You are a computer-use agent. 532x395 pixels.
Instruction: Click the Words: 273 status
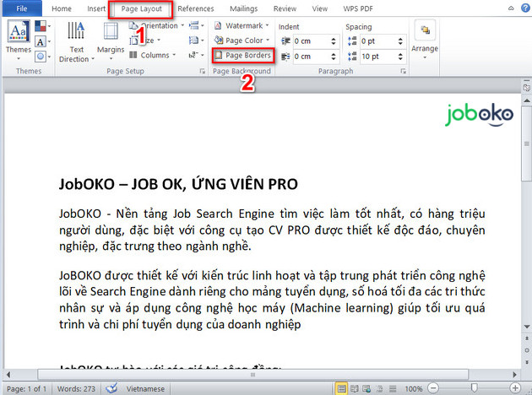point(76,388)
